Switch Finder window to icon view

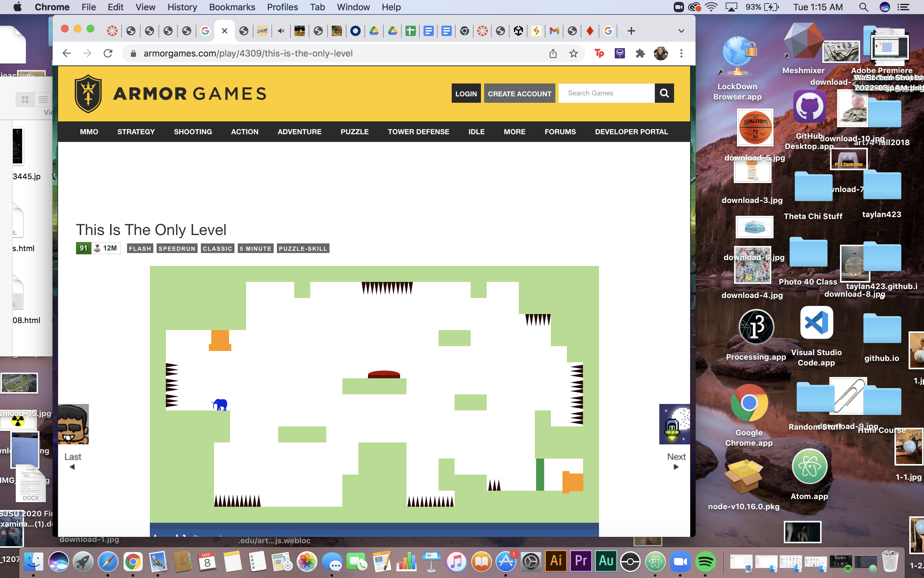click(x=25, y=100)
